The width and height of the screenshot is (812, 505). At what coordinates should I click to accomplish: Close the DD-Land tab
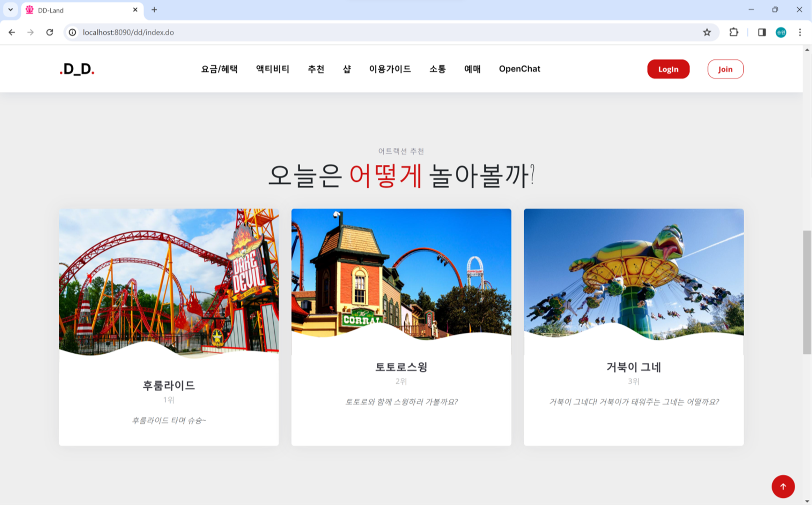click(x=135, y=10)
